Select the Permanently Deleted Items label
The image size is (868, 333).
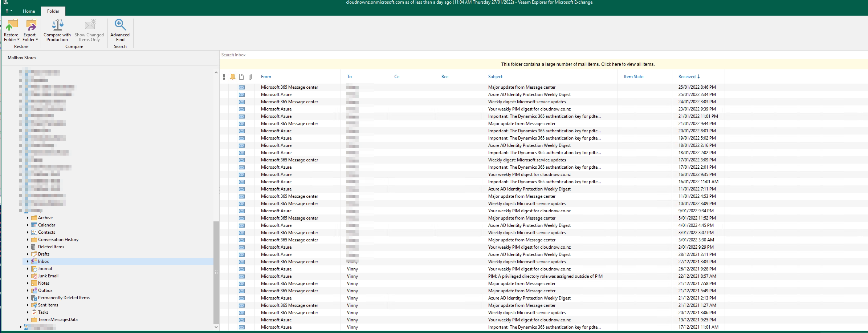[64, 298]
